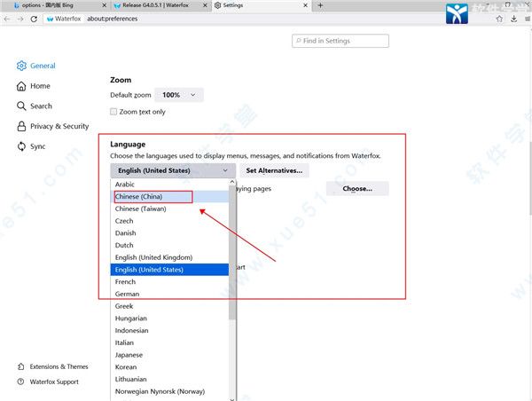The image size is (532, 401).
Task: Select Italian in language list
Action: click(x=169, y=343)
